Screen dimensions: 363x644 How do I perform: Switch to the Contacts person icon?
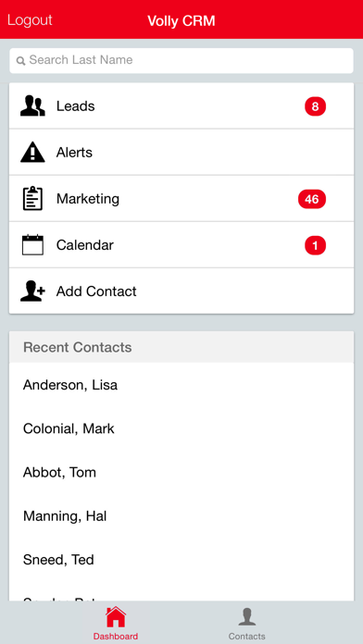[x=246, y=617]
